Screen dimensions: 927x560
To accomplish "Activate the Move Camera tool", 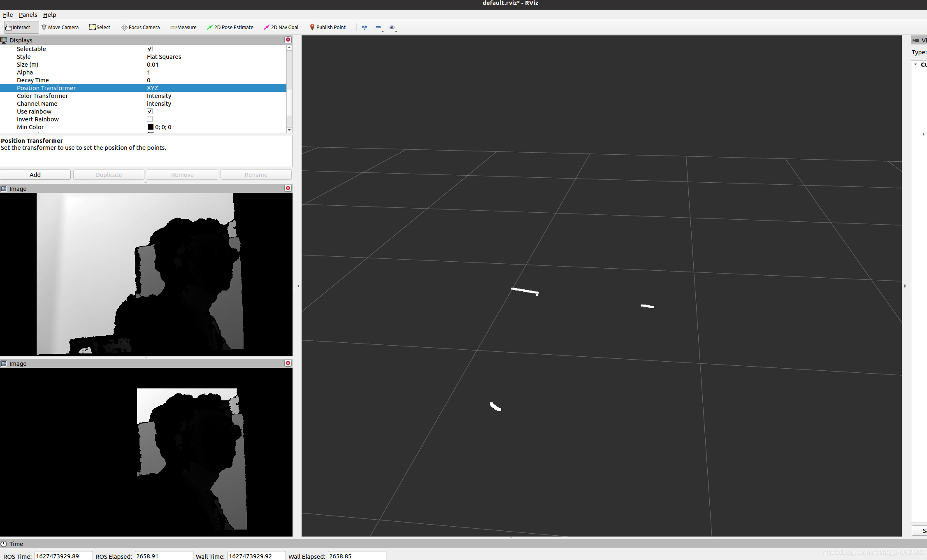I will [60, 28].
